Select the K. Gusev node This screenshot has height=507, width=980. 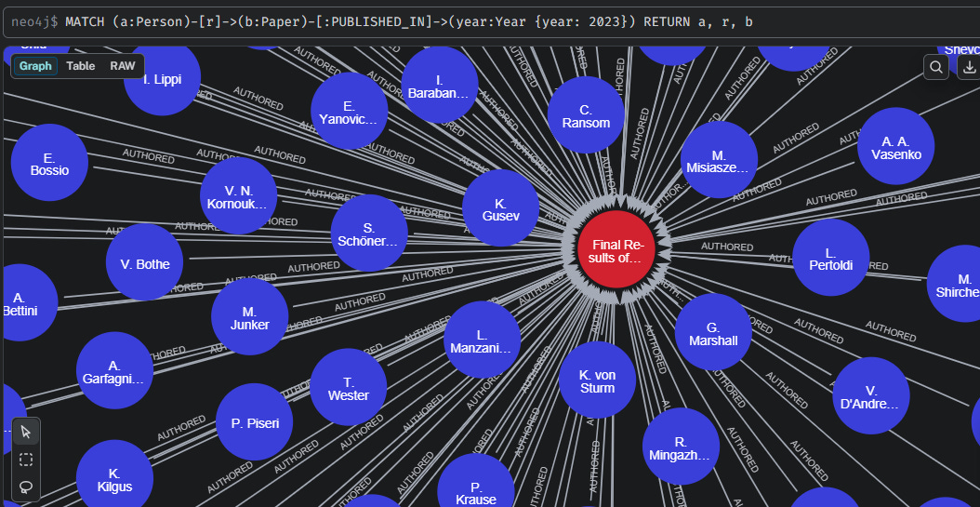click(500, 208)
